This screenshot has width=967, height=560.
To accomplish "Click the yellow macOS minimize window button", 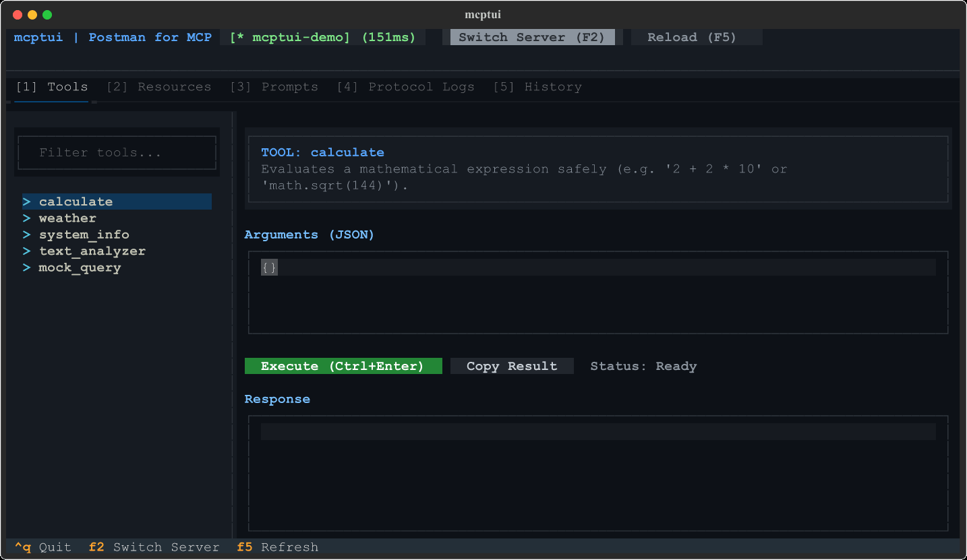I will pos(32,15).
